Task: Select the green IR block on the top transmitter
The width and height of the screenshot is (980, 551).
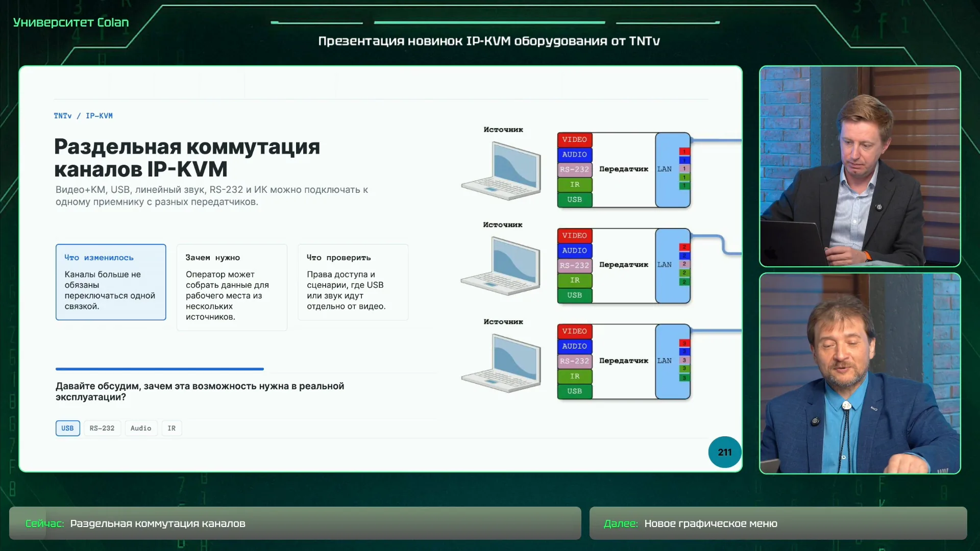Action: coord(575,185)
